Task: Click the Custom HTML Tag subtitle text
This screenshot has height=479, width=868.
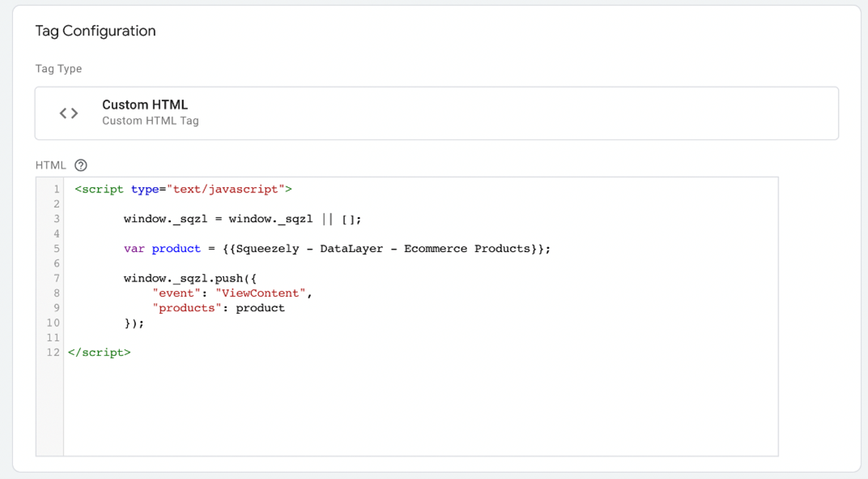Action: click(150, 121)
